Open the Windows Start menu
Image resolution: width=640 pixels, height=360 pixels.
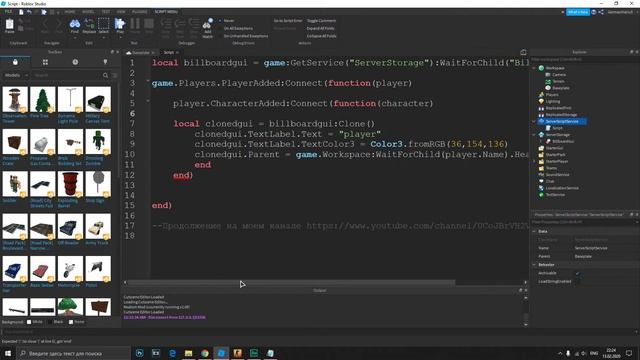(8, 353)
